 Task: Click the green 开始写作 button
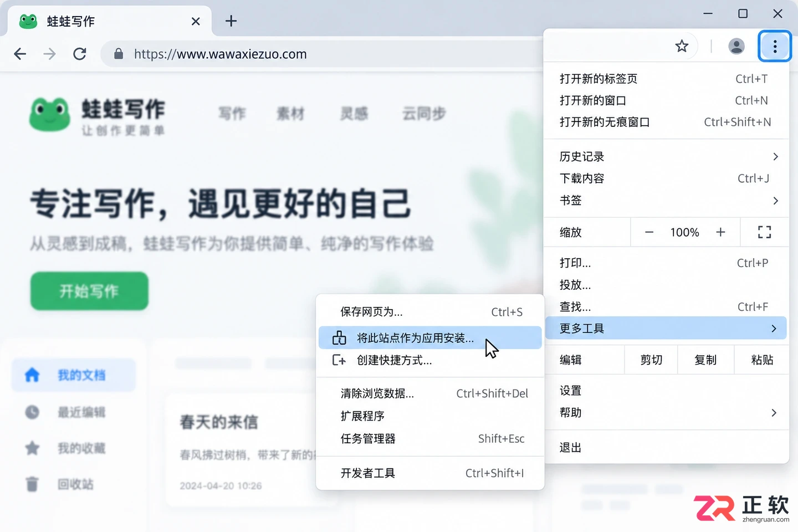point(89,291)
